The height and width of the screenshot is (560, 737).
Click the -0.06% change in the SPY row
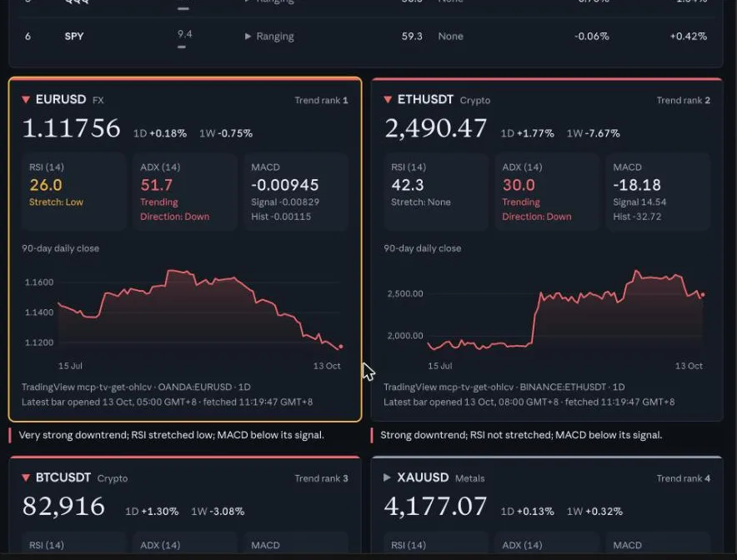[591, 36]
